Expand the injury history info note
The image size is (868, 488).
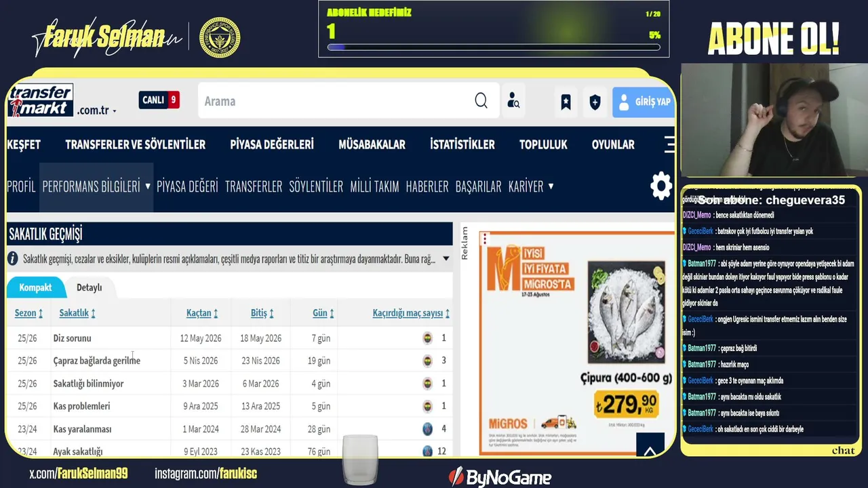point(446,258)
